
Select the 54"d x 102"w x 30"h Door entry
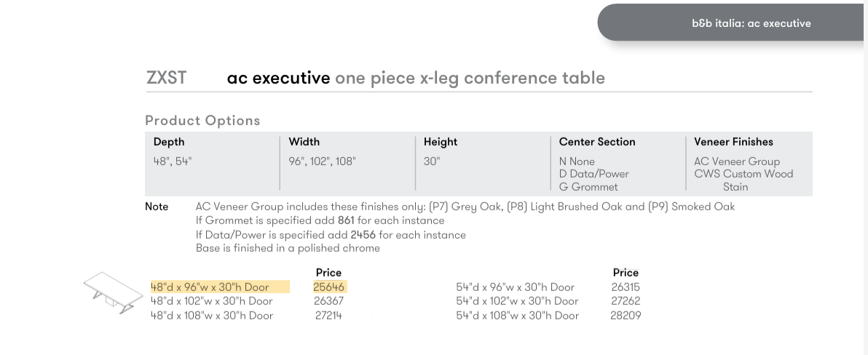[517, 301]
